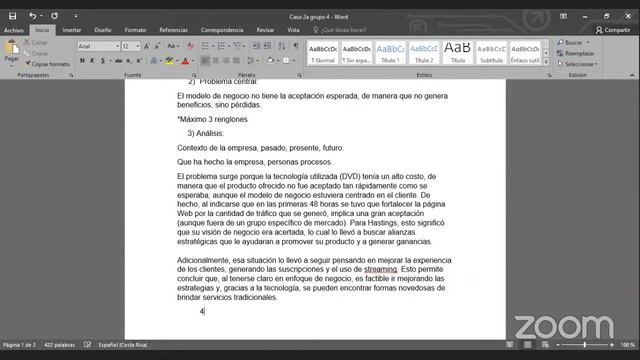Open the Archivo tab
The width and height of the screenshot is (640, 360).
13,30
